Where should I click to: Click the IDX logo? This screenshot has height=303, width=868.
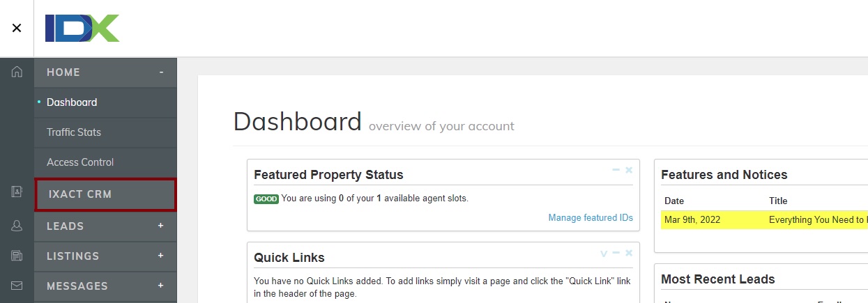pyautogui.click(x=82, y=28)
